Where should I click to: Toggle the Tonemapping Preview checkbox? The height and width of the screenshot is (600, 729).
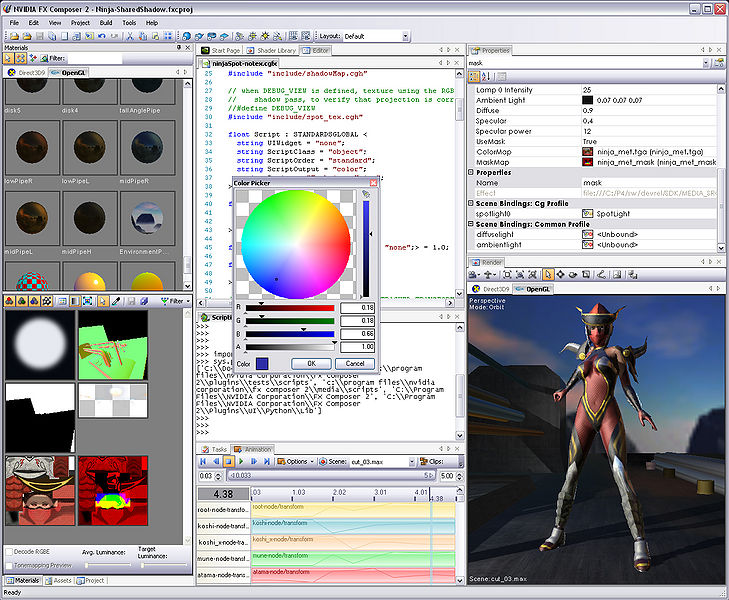click(x=8, y=565)
